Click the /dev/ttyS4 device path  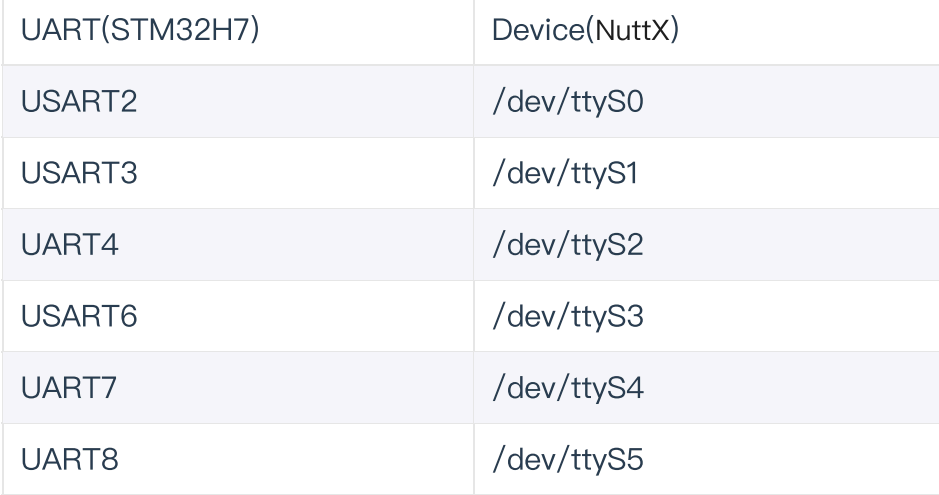(x=565, y=387)
